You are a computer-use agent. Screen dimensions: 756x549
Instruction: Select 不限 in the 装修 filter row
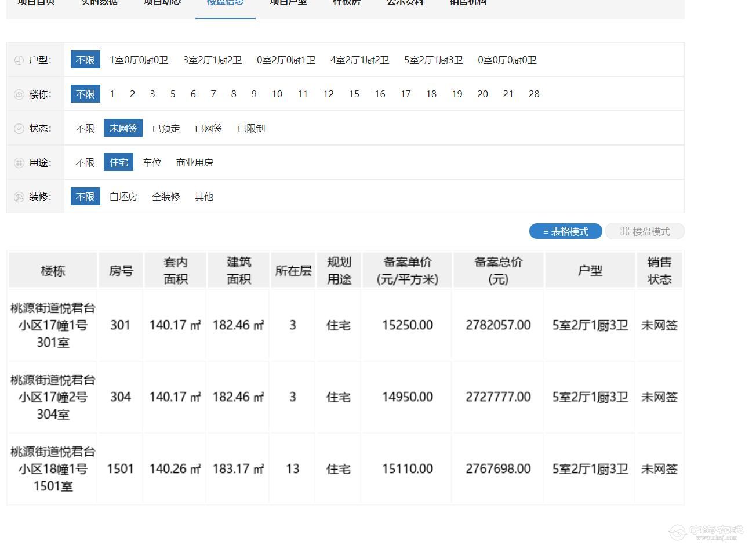pyautogui.click(x=85, y=197)
